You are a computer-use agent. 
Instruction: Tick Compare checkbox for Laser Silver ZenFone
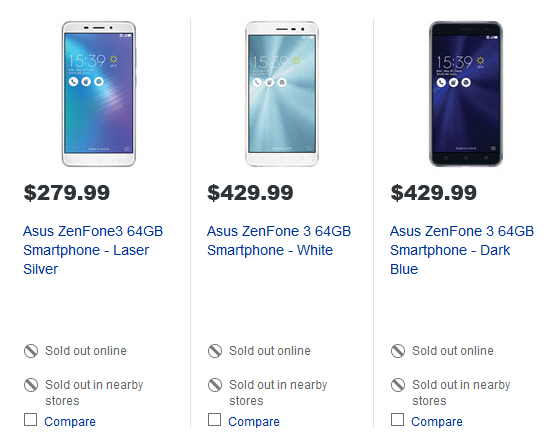30,419
